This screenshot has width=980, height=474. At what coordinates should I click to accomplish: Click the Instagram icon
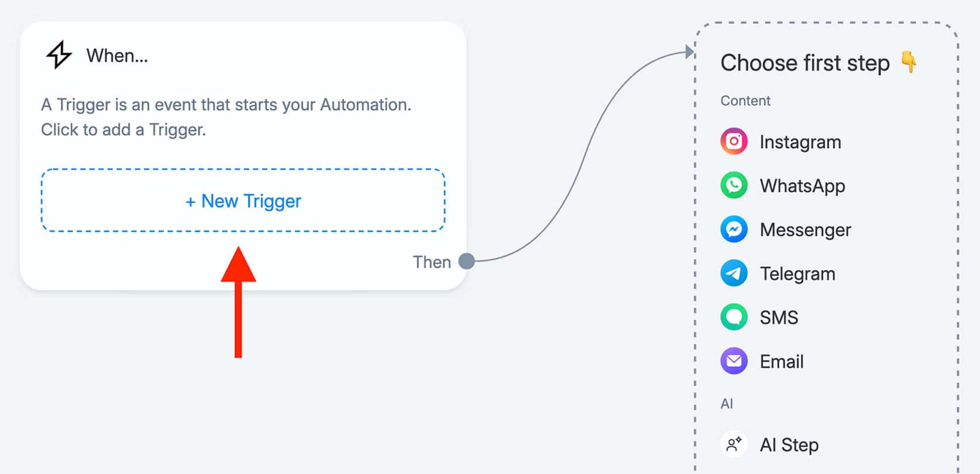(x=734, y=142)
